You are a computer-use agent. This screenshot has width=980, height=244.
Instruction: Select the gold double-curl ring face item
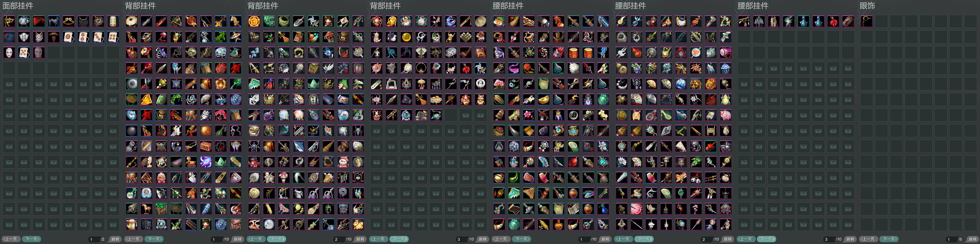(x=69, y=21)
